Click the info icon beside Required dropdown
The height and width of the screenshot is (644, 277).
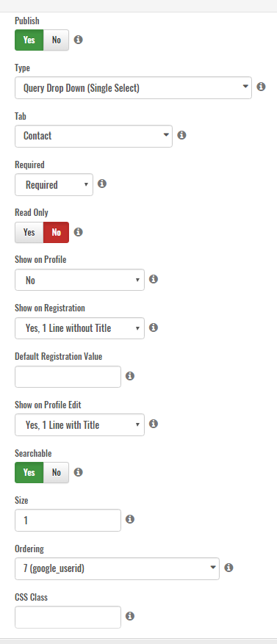[102, 184]
